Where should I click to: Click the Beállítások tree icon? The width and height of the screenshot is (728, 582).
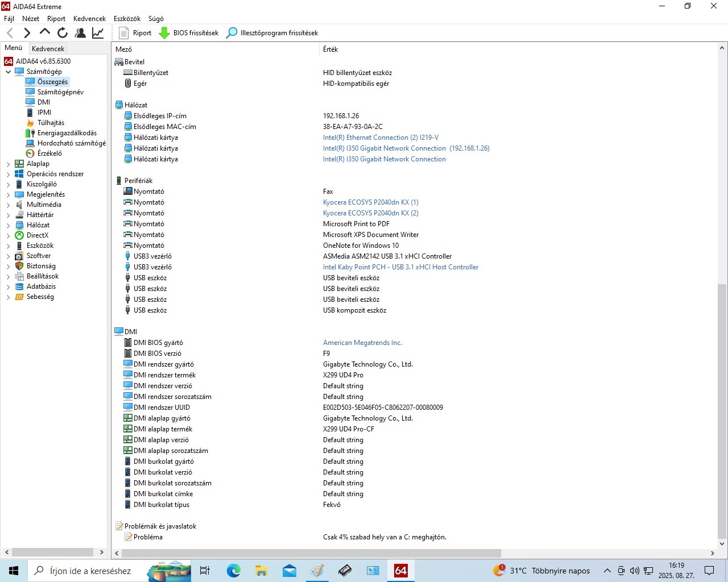pos(19,276)
